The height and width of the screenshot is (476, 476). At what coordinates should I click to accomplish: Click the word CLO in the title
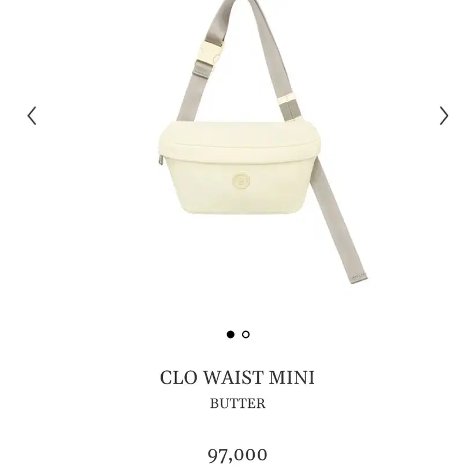click(x=178, y=378)
